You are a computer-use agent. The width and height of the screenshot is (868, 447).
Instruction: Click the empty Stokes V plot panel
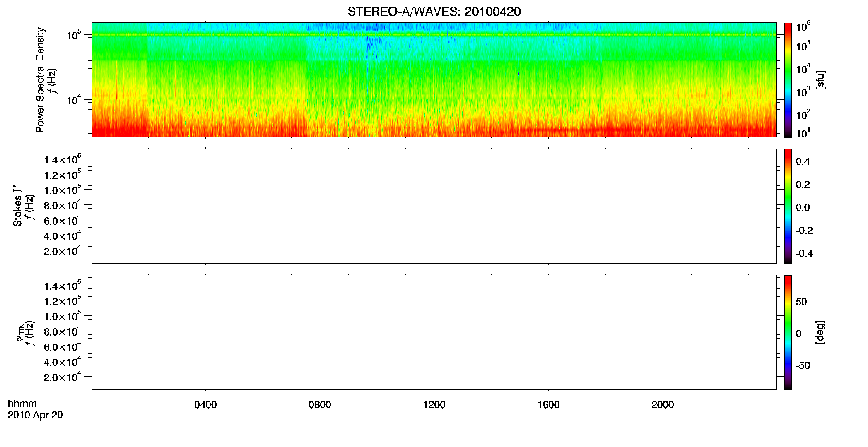[434, 206]
